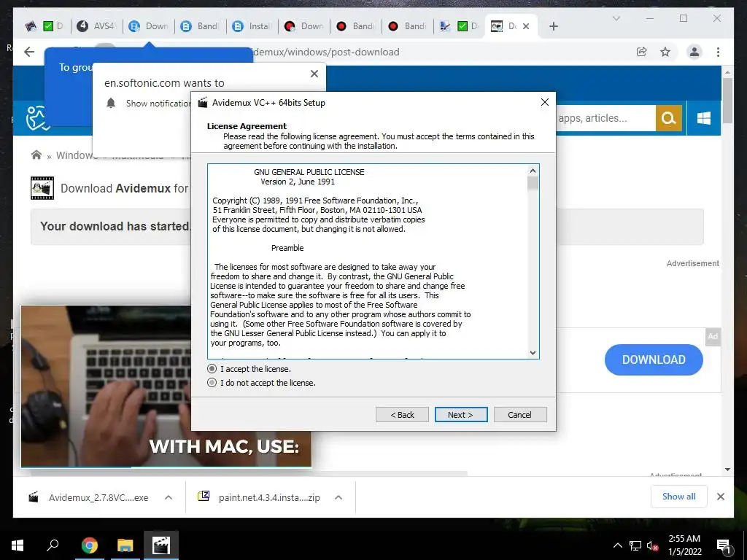Go back with the < Back button
Image resolution: width=747 pixels, height=560 pixels.
(x=402, y=414)
